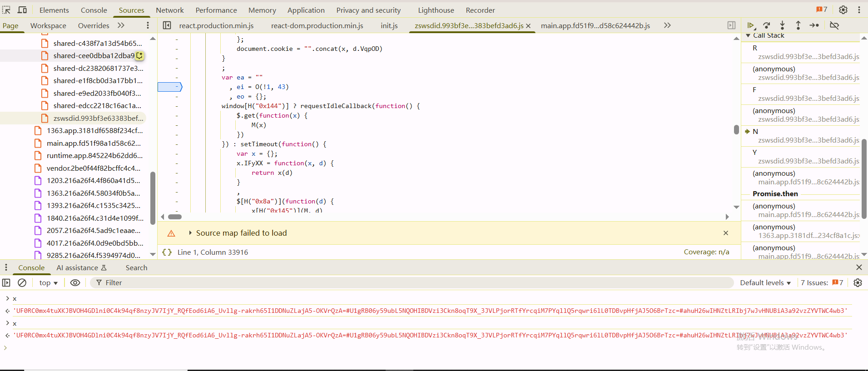868x371 pixels.
Task: Toggle the device toolbar icon
Action: click(22, 10)
